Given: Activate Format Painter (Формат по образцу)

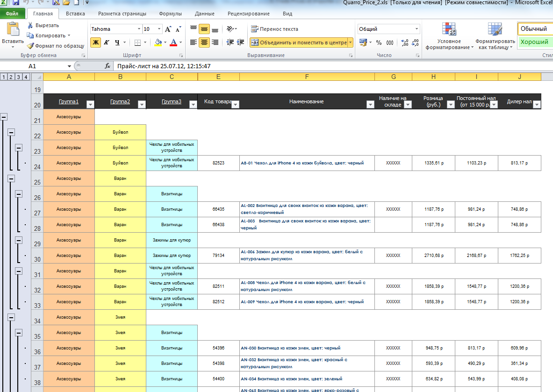Looking at the screenshot, I should click(56, 46).
